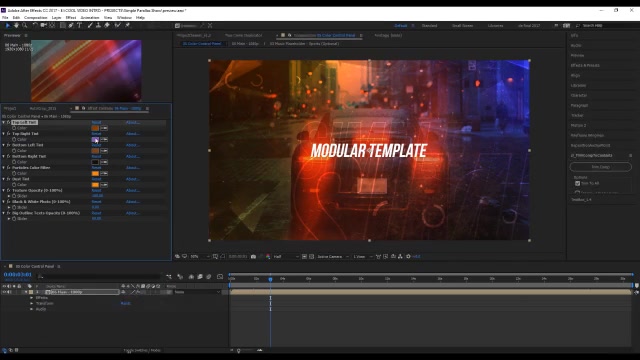Expand the Black & White Photo Slider property

(x=9, y=207)
